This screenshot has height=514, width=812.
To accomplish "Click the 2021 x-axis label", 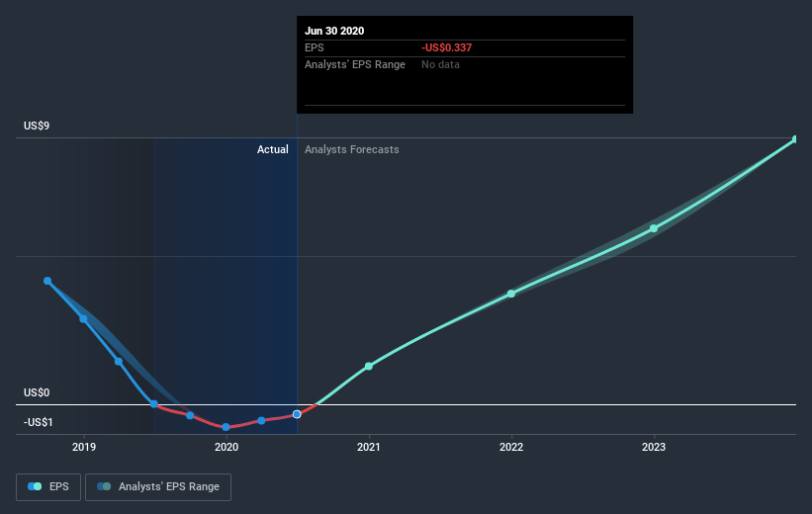I will 369,447.
